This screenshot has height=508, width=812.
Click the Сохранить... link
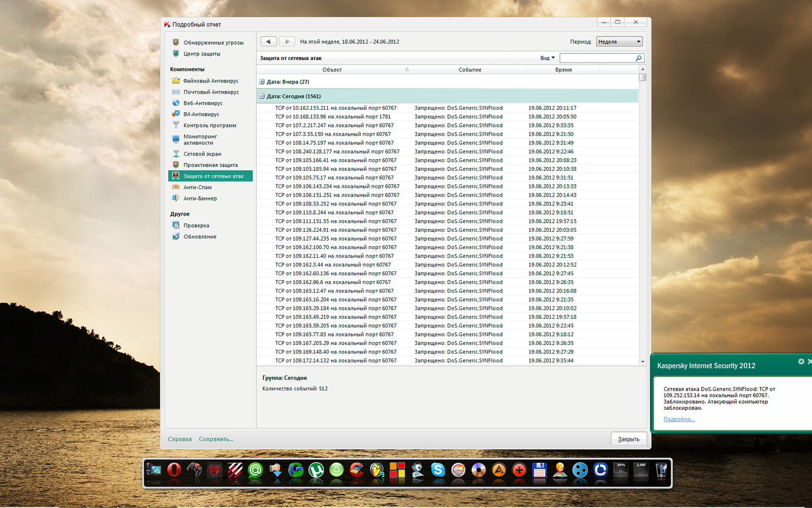[x=216, y=439]
